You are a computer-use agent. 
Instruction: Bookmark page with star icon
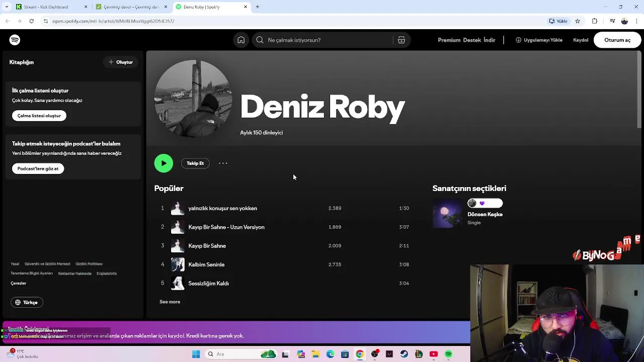pyautogui.click(x=578, y=21)
